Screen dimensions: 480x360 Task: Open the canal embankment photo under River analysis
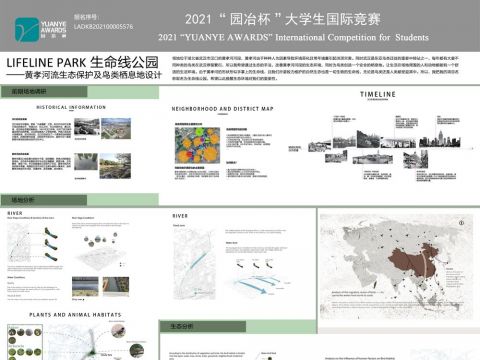pyautogui.click(x=116, y=287)
